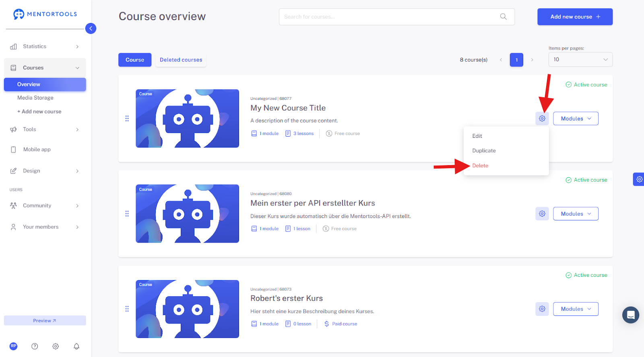
Task: Open the settings gear in sidebar footer
Action: (x=56, y=346)
